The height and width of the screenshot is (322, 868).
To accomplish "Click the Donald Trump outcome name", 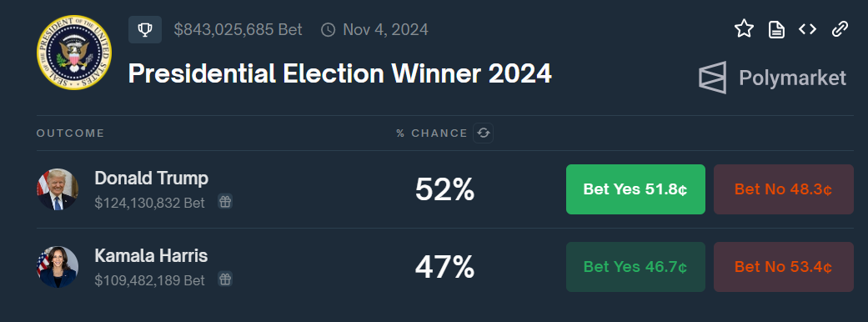I will pos(151,179).
